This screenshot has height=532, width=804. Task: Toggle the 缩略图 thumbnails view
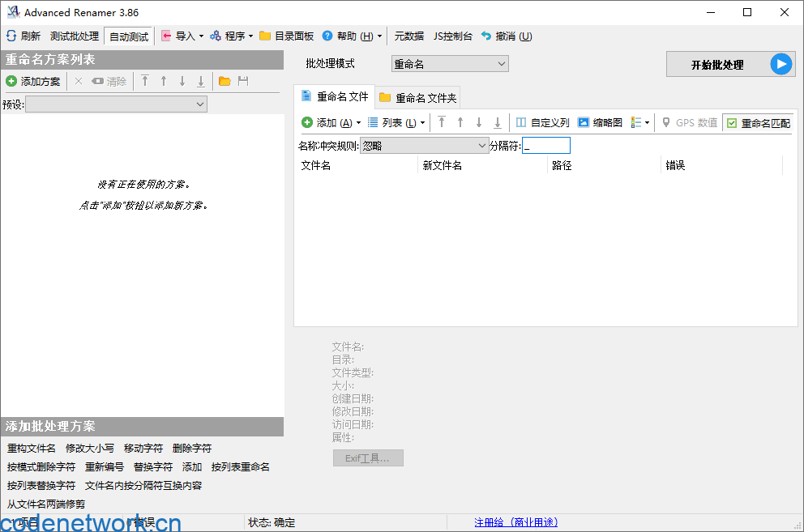600,123
